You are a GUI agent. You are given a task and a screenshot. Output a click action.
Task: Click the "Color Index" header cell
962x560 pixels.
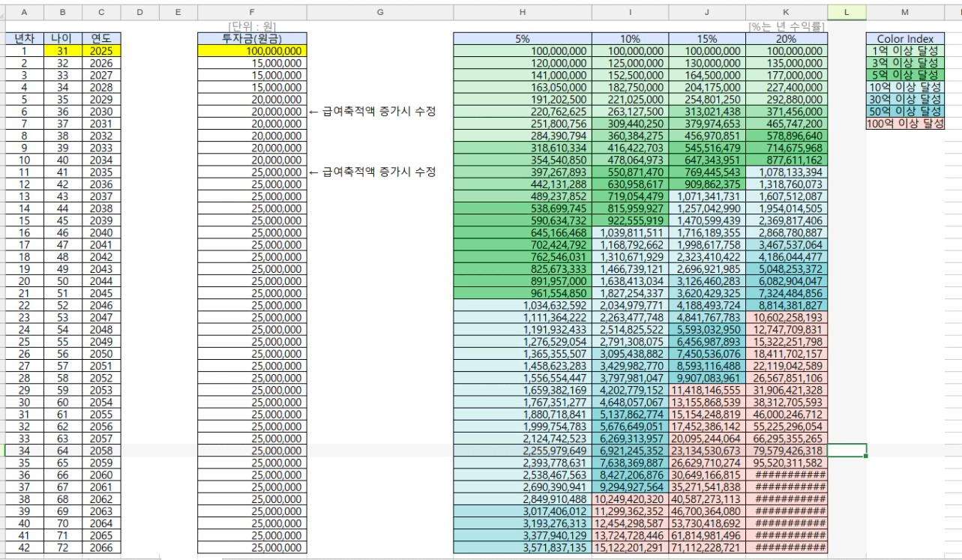905,39
